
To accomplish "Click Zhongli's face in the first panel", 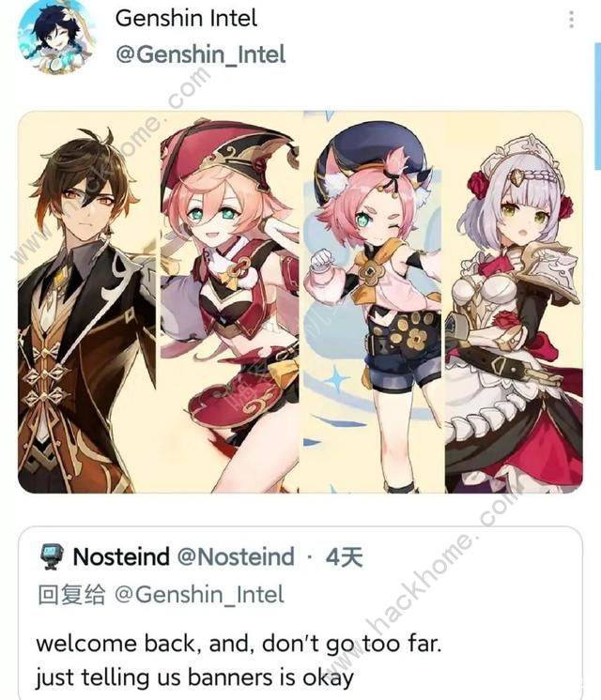I will tap(89, 205).
